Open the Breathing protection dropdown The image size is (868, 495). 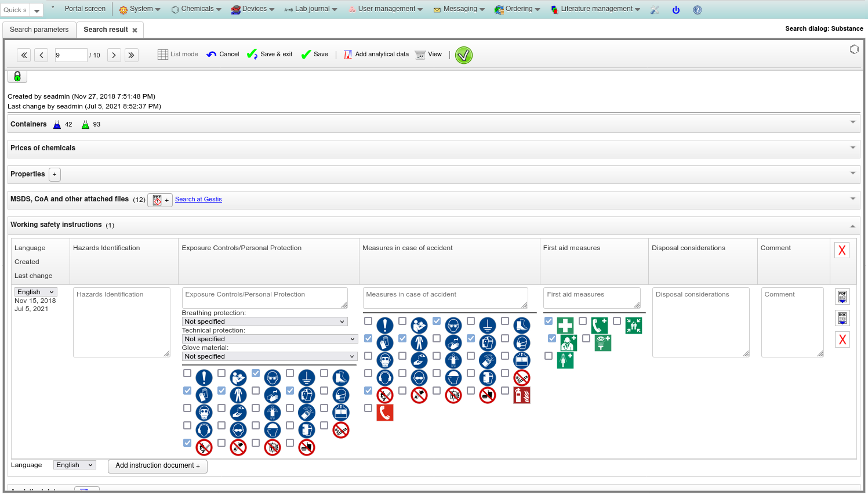point(264,321)
